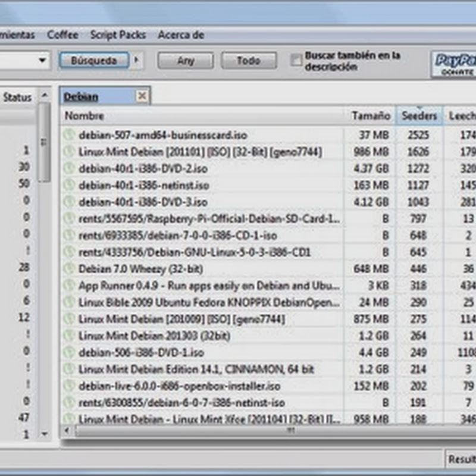Click the icon next to debian-40r1-i386-netinst.iso
476x476 pixels.
point(69,186)
